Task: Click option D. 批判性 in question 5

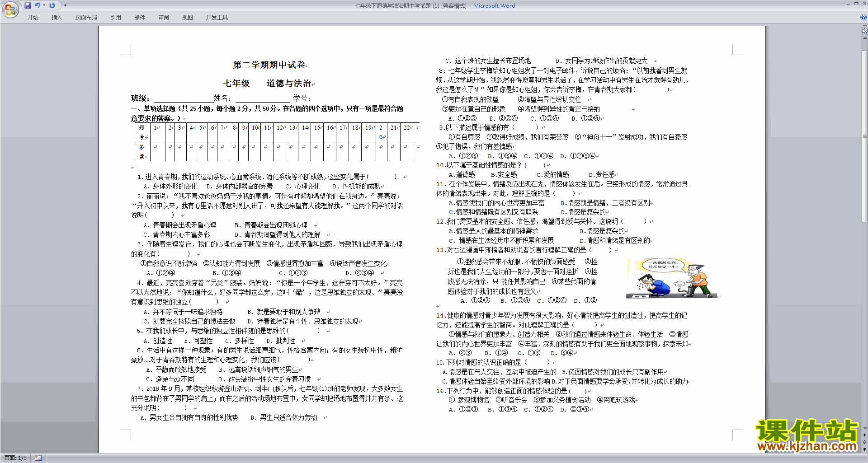Action: (281, 341)
